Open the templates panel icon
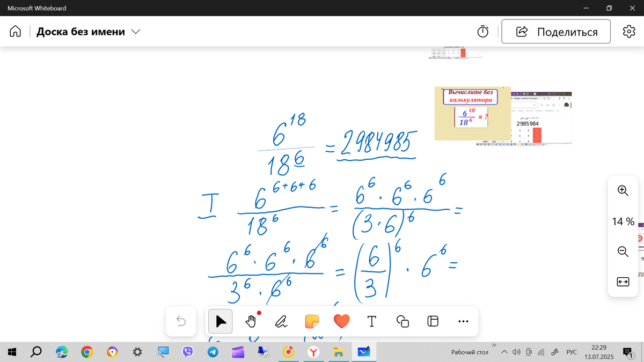Screen dimensions: 644x362 click(433, 321)
